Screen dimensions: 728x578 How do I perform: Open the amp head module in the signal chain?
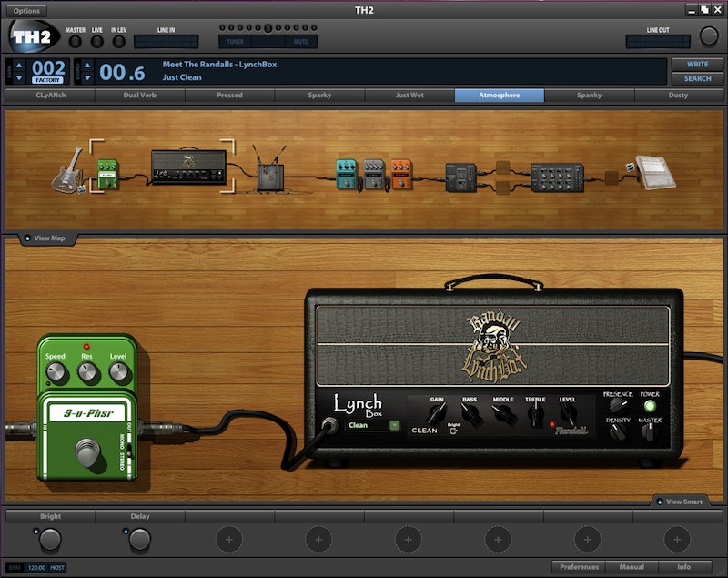187,164
